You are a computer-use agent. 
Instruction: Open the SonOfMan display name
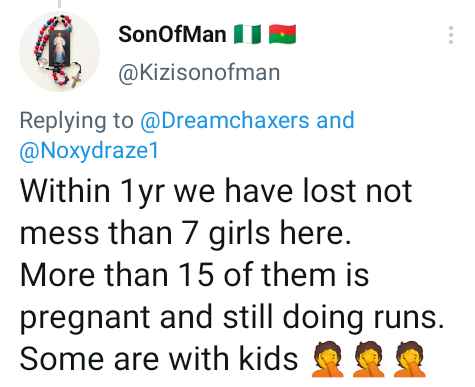[172, 34]
